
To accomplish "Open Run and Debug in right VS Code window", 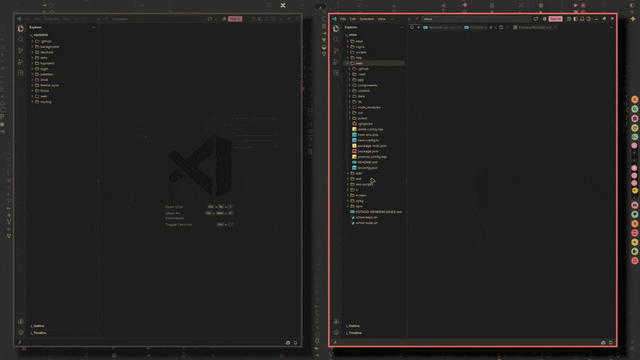I will pyautogui.click(x=336, y=62).
